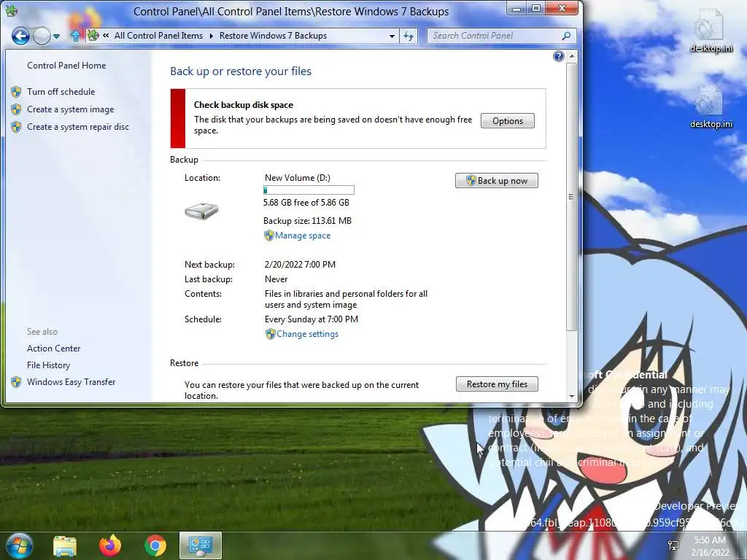Click the hard drive icon for D:

pos(201,211)
